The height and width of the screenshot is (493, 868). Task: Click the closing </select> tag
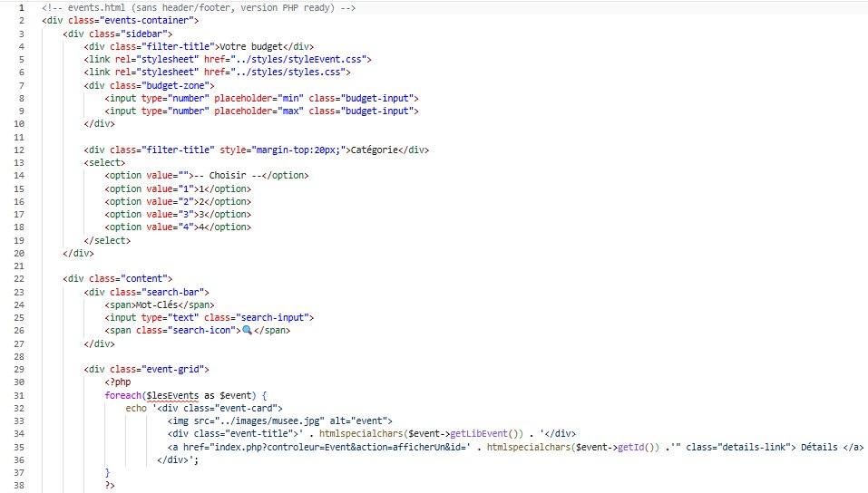click(x=107, y=241)
